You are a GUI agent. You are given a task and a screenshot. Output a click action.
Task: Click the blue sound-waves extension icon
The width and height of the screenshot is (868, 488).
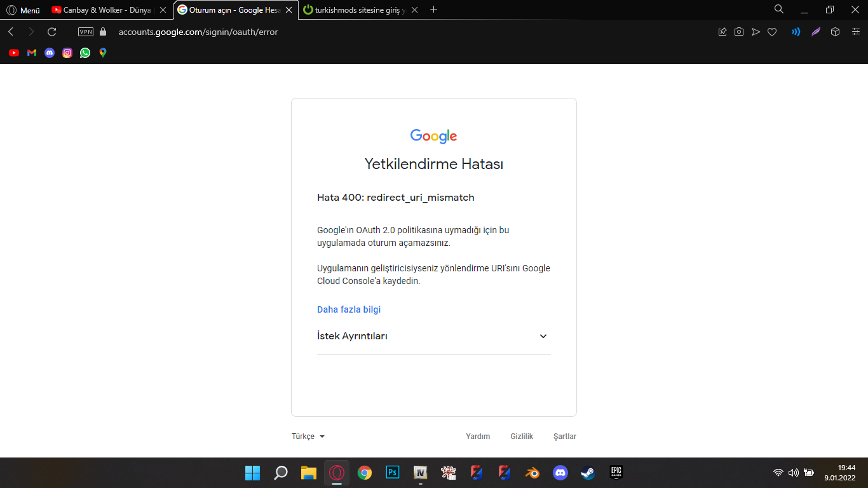click(x=796, y=32)
